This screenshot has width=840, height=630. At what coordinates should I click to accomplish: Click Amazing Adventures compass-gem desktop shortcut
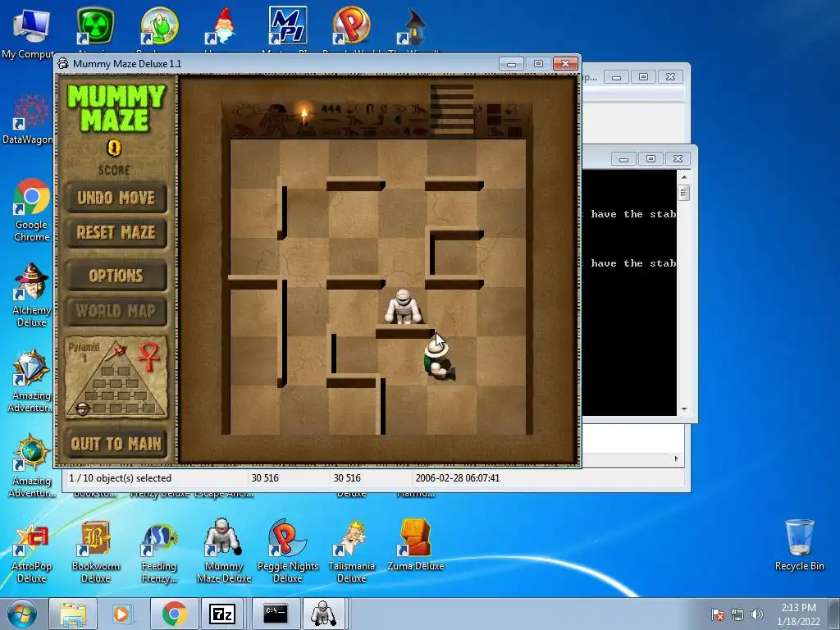(32, 381)
